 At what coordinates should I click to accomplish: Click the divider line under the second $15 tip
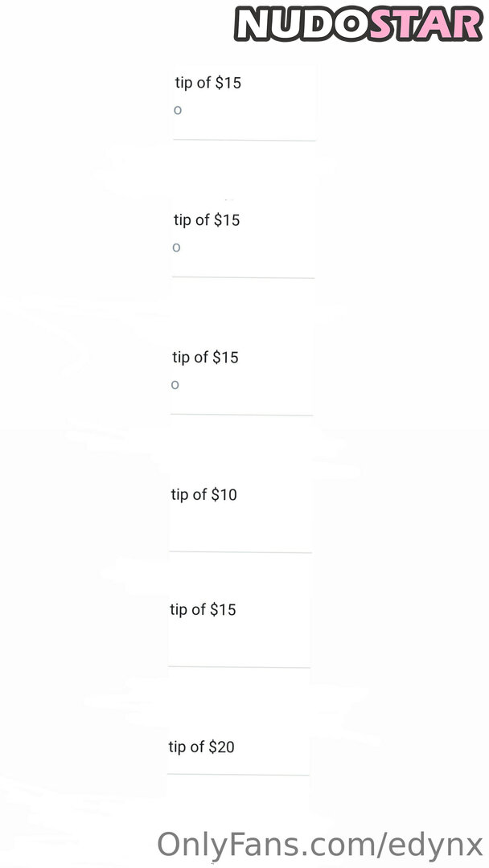pos(243,278)
